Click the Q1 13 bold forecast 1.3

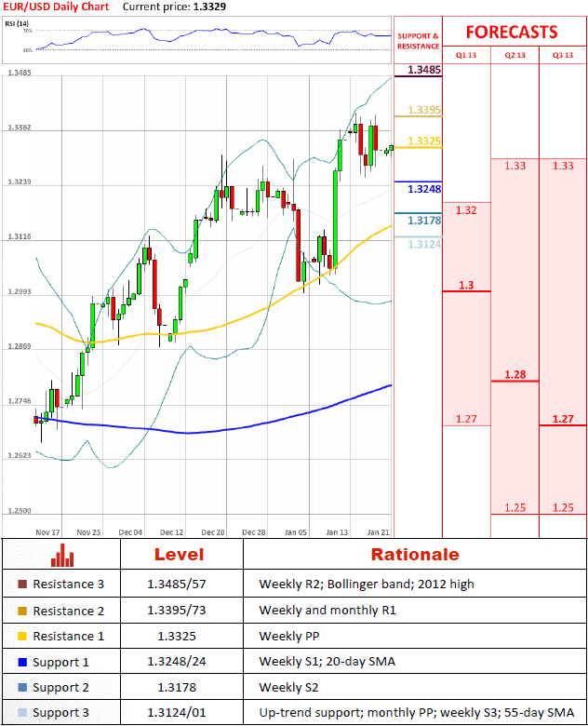(x=466, y=285)
